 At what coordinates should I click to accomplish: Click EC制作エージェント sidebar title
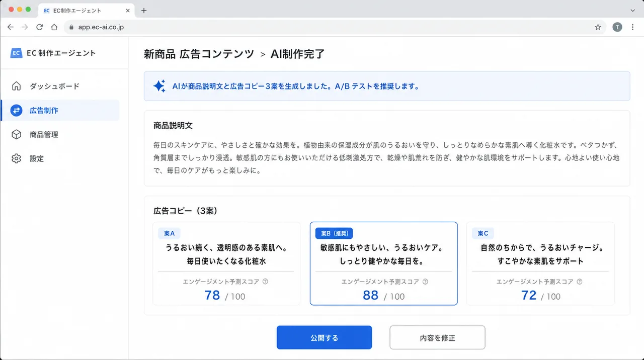[x=61, y=53]
